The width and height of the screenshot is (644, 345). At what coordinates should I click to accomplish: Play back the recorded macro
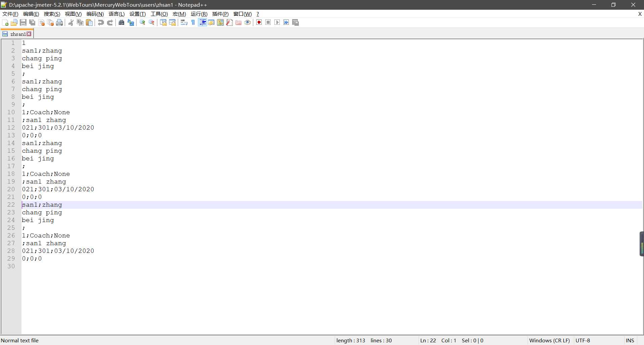[277, 22]
